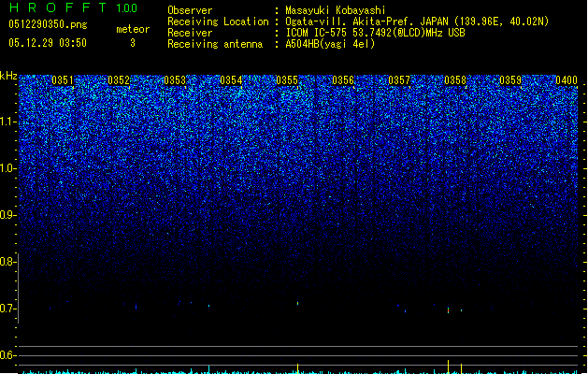Click the 'Receiving antenna' label
Image resolution: width=588 pixels, height=374 pixels.
[x=215, y=44]
